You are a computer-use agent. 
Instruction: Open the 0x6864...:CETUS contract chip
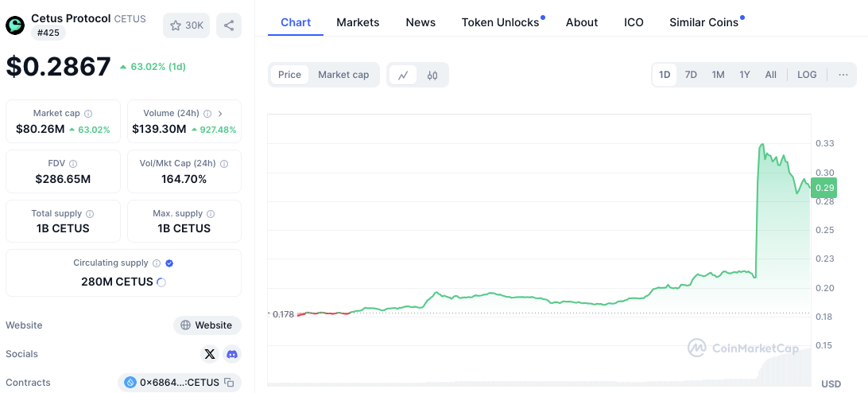coord(180,383)
